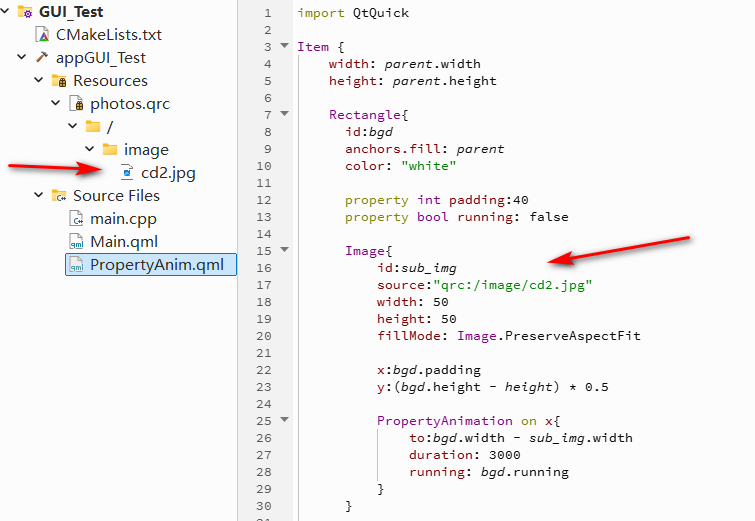Screen dimensions: 755x521
Task: Click 'height: parent.height' on line 5
Action: point(413,81)
